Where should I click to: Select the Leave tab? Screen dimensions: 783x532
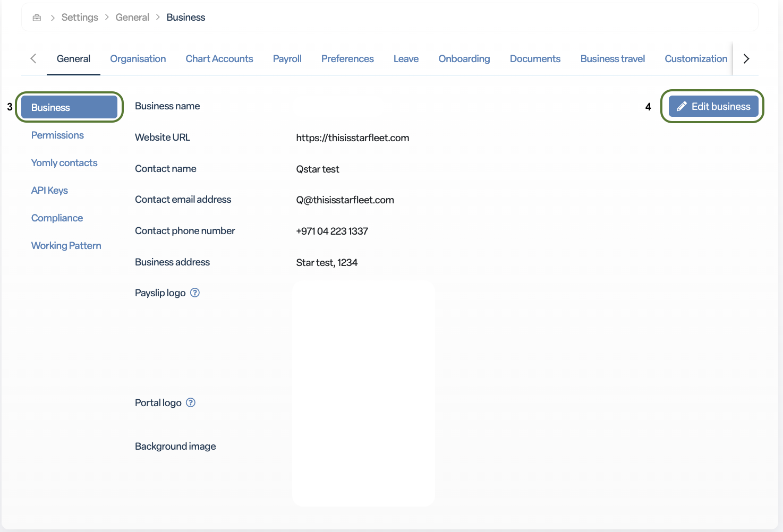click(406, 58)
